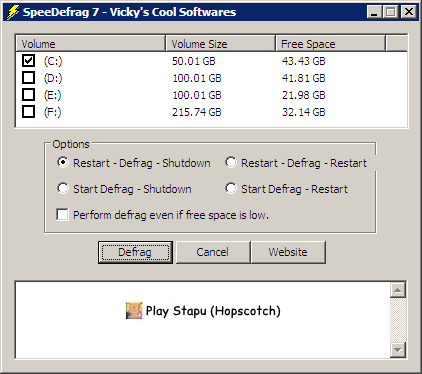Check the (D:) volume checkbox
Screen dimensions: 422x374
[x=28, y=78]
